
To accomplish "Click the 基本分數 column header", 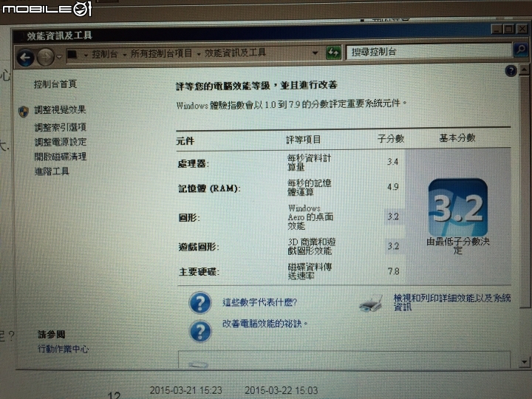I will tap(457, 137).
